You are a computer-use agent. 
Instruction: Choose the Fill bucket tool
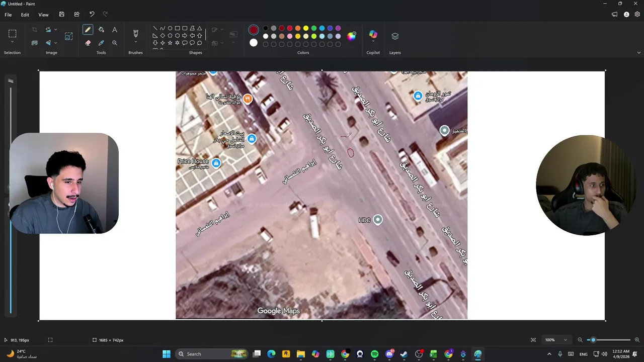pyautogui.click(x=101, y=30)
